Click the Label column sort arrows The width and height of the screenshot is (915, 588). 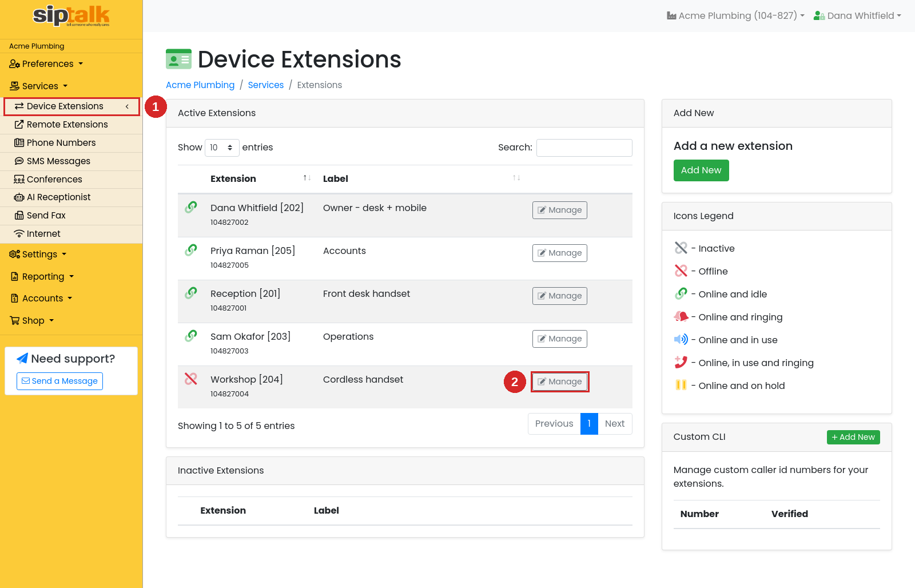(516, 178)
